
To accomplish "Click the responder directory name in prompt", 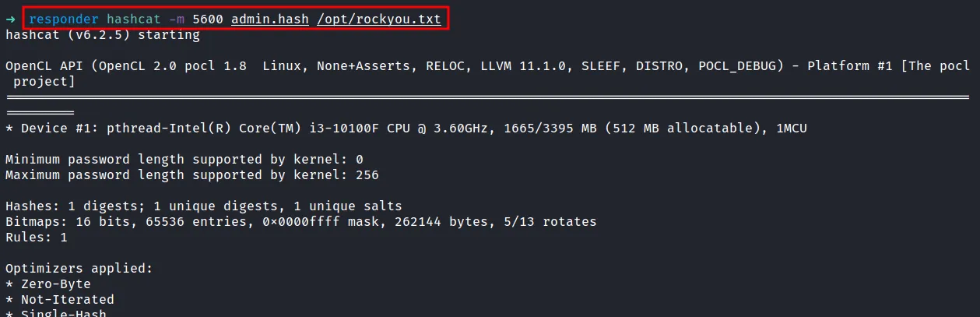I will tap(64, 19).
